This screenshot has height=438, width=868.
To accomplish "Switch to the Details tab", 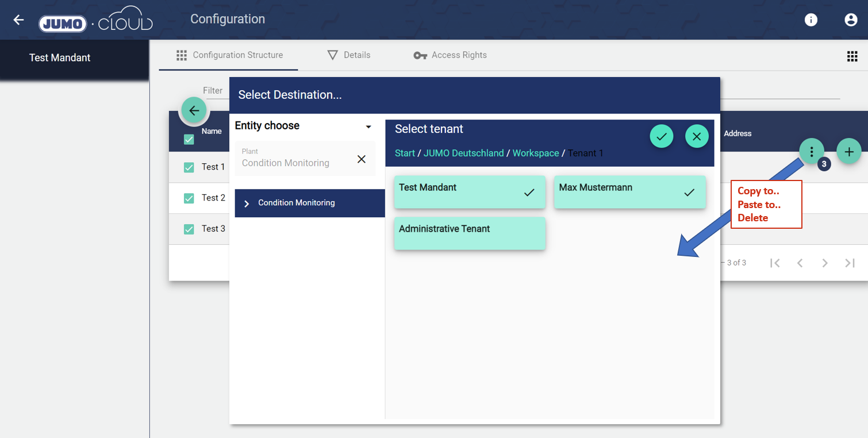I will pos(349,55).
